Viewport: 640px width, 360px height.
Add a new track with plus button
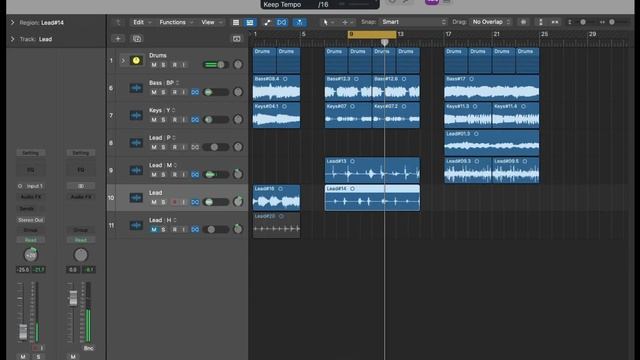(x=118, y=38)
